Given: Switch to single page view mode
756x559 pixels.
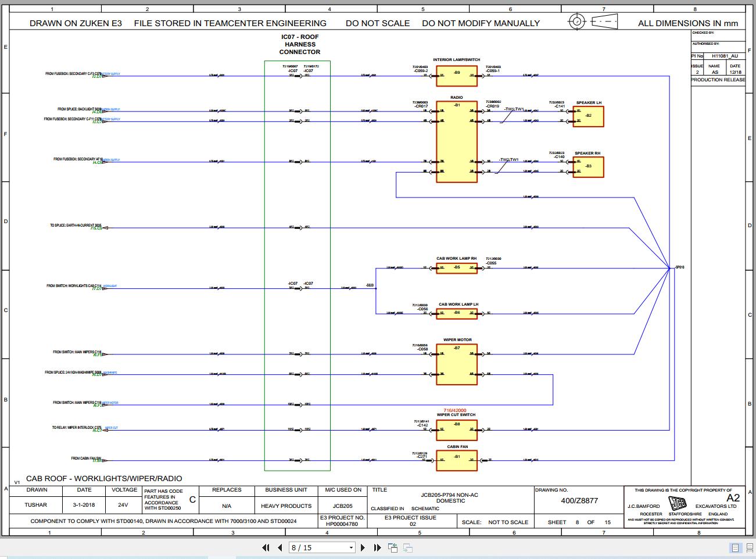Looking at the screenshot, I should [735, 548].
